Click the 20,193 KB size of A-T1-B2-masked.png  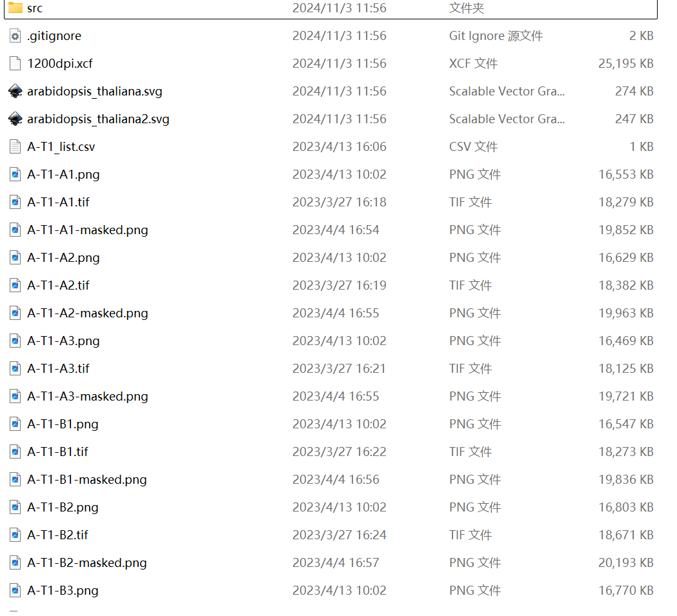coord(625,562)
